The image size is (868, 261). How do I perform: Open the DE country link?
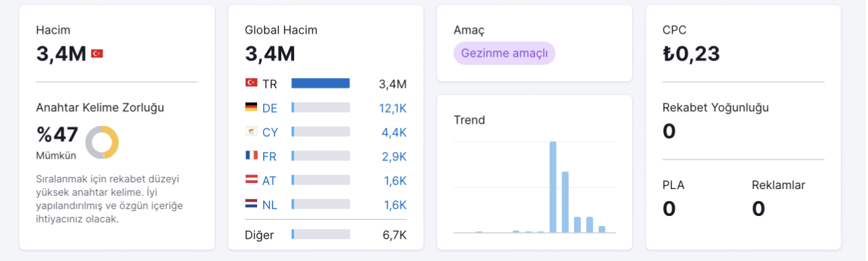click(270, 108)
